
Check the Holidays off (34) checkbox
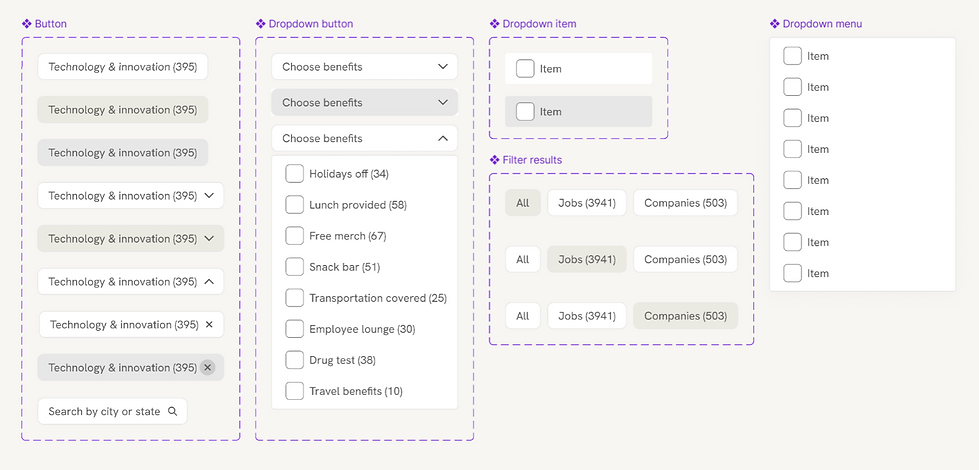(x=294, y=174)
